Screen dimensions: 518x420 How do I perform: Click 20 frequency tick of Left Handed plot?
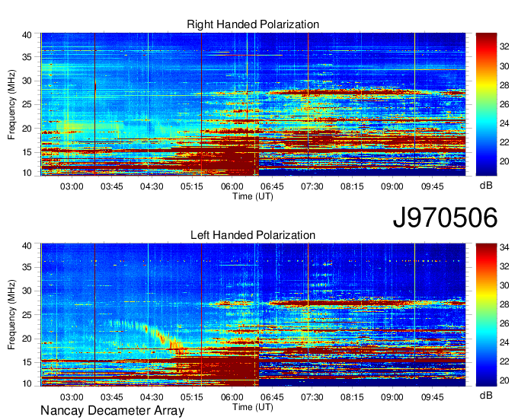[27, 339]
